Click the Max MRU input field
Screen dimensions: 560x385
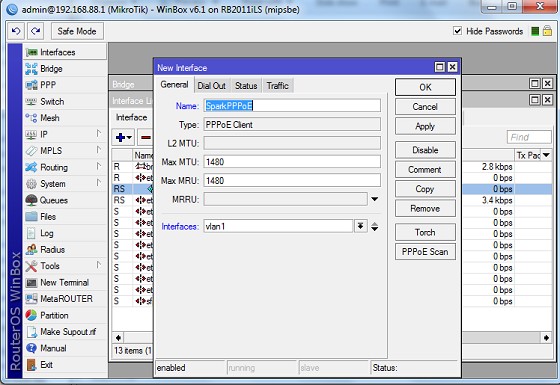coord(292,180)
